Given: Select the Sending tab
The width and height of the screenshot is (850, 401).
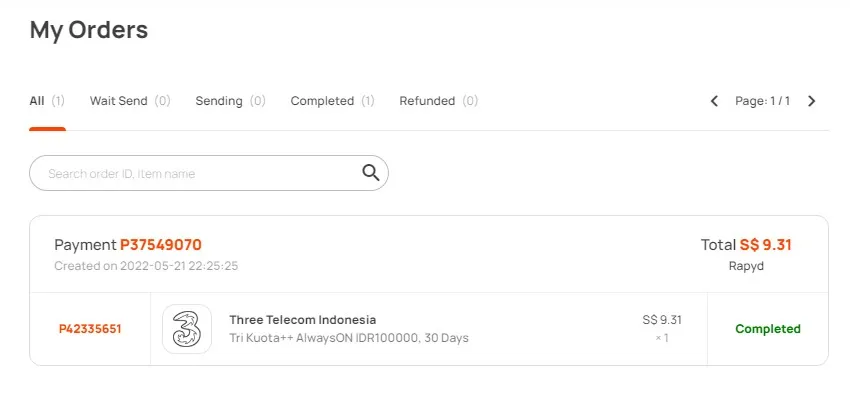Looking at the screenshot, I should coord(230,101).
